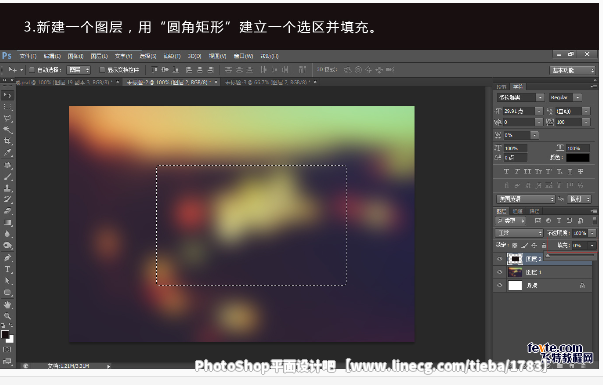The width and height of the screenshot is (603, 385).
Task: Open Auto-Select layer/group dropdown
Action: [78, 70]
